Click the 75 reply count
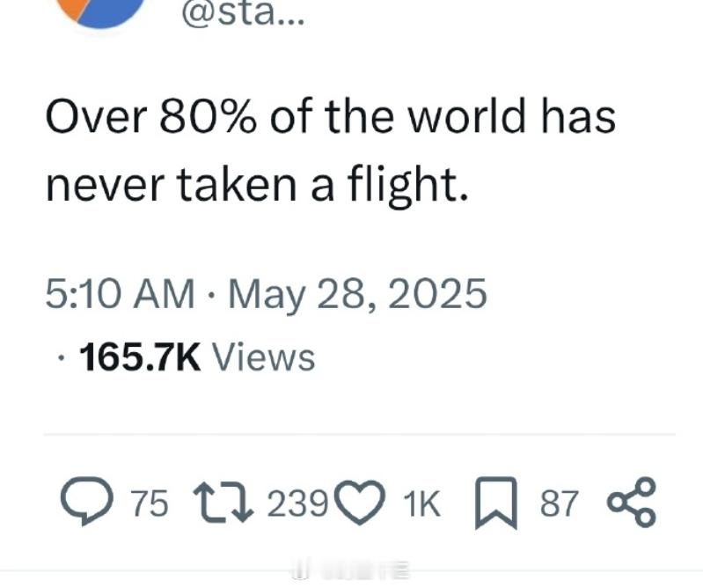Image resolution: width=703 pixels, height=588 pixels. 150,503
